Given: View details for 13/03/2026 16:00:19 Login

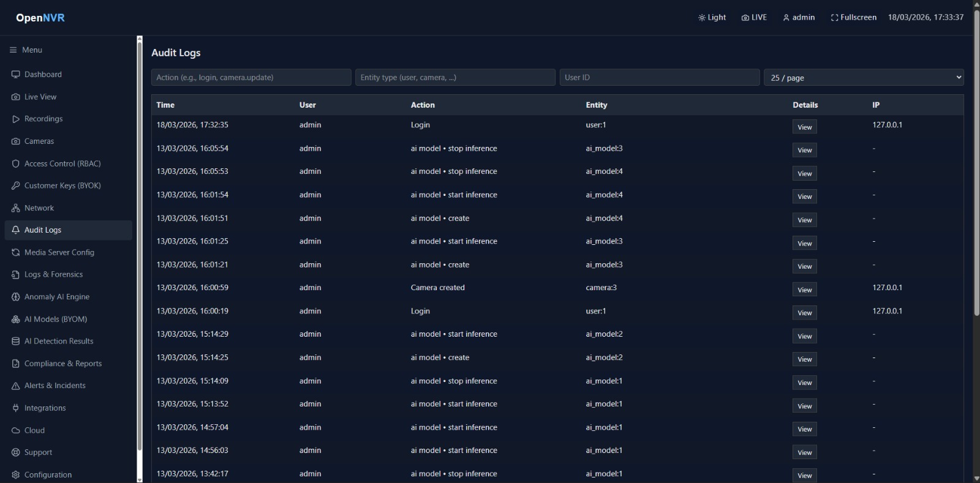Looking at the screenshot, I should tap(804, 313).
